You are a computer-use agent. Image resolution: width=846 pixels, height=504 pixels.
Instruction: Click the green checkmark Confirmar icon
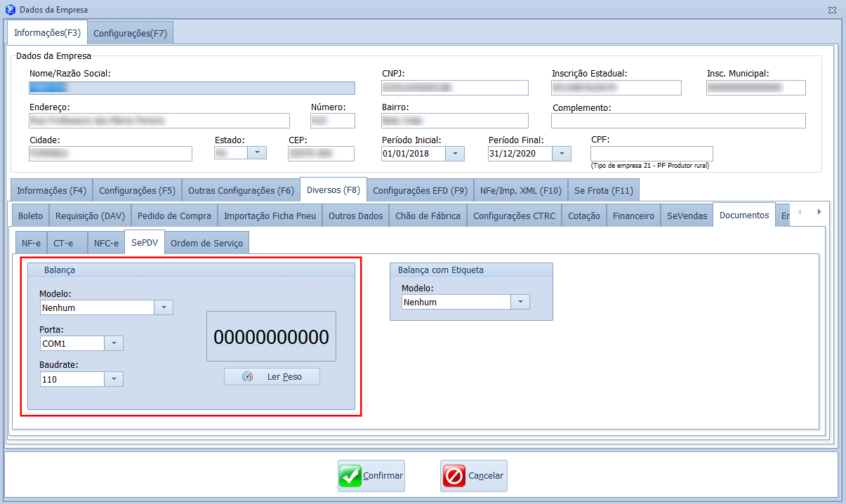coord(350,476)
